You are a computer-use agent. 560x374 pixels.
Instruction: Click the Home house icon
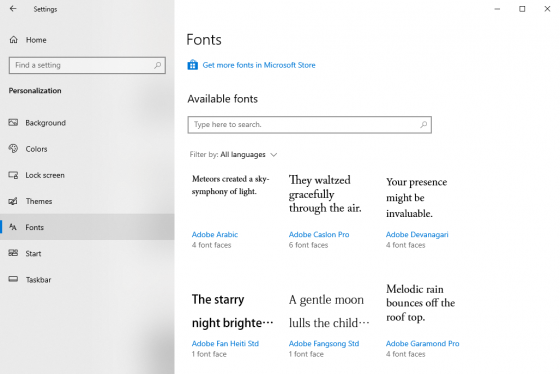[14, 40]
